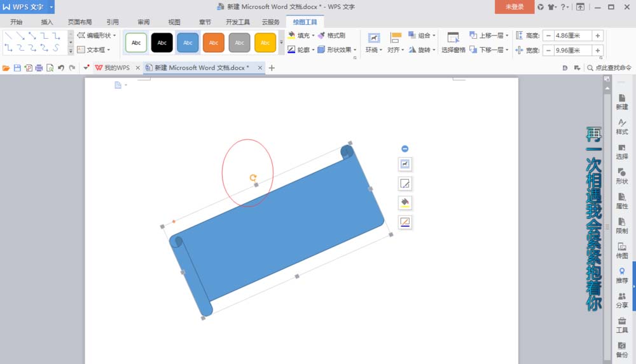Switch to the 章节 tab
Viewport: 636px width, 364px height.
[205, 22]
